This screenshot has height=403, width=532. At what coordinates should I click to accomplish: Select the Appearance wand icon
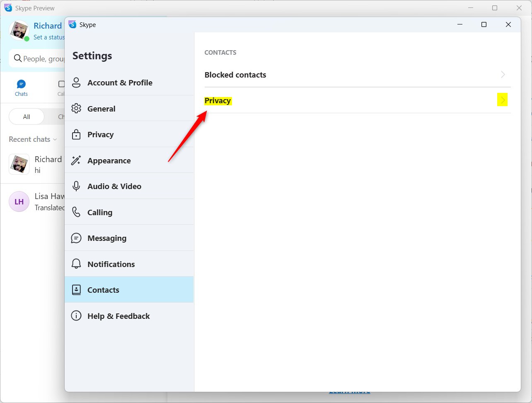(76, 160)
